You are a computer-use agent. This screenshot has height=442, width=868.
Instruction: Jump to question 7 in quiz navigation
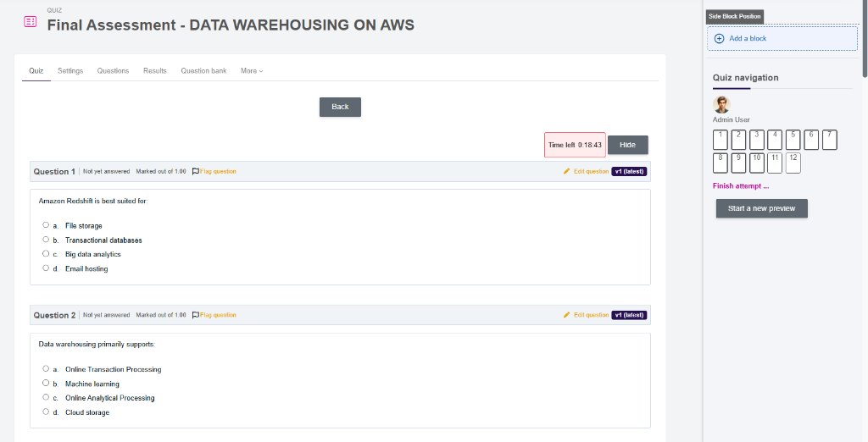tap(830, 140)
